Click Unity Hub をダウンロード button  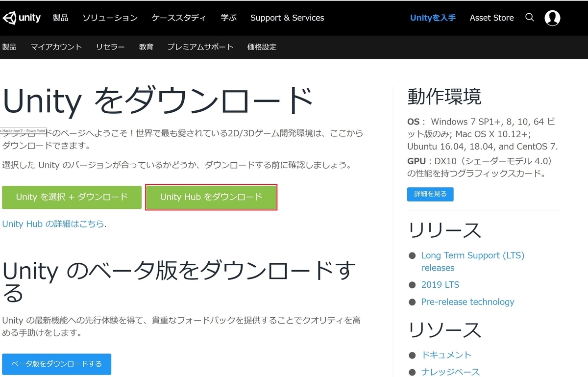(211, 197)
